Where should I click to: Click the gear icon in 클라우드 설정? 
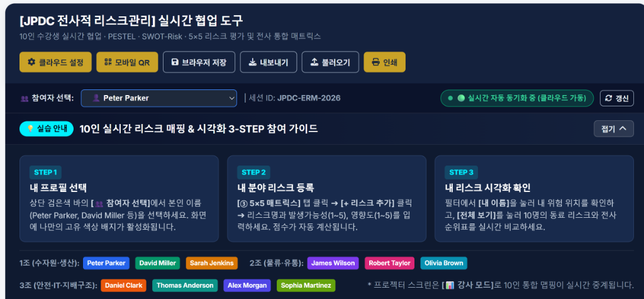click(x=31, y=62)
